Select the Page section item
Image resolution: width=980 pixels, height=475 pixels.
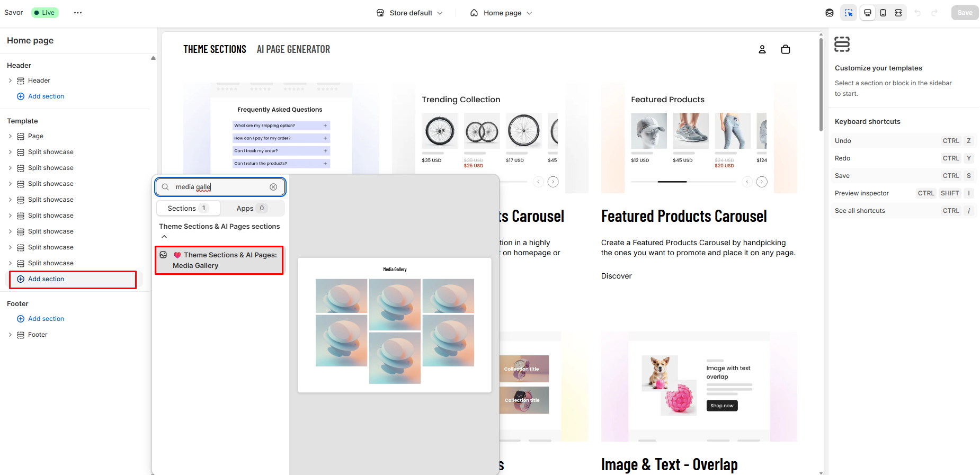(35, 136)
